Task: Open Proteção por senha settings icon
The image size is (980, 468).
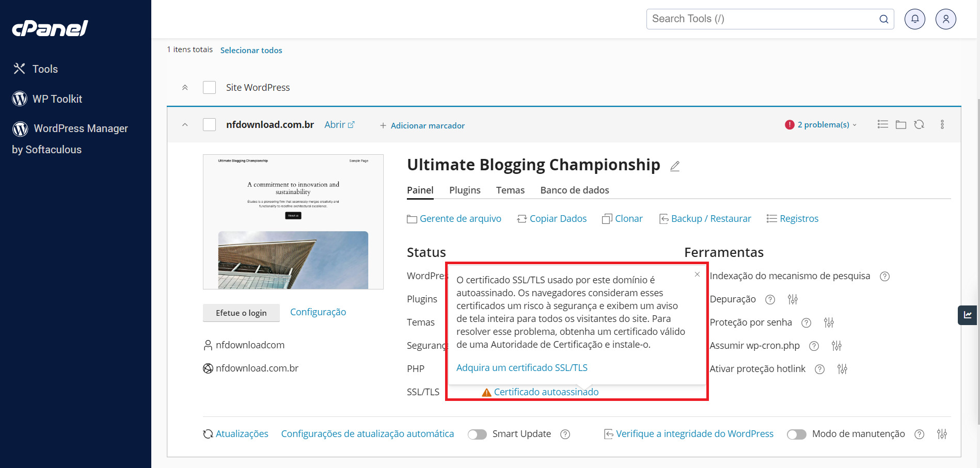Action: 829,322
